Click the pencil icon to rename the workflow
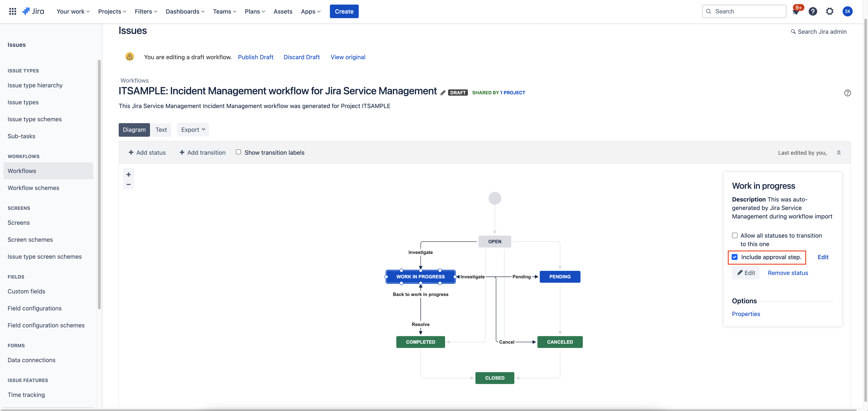The image size is (868, 411). pyautogui.click(x=443, y=93)
